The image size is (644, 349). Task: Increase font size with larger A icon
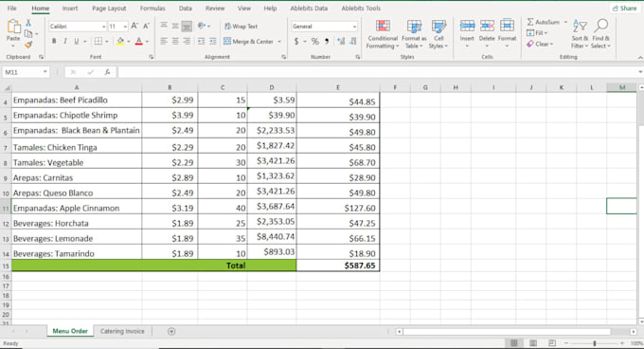tap(134, 26)
